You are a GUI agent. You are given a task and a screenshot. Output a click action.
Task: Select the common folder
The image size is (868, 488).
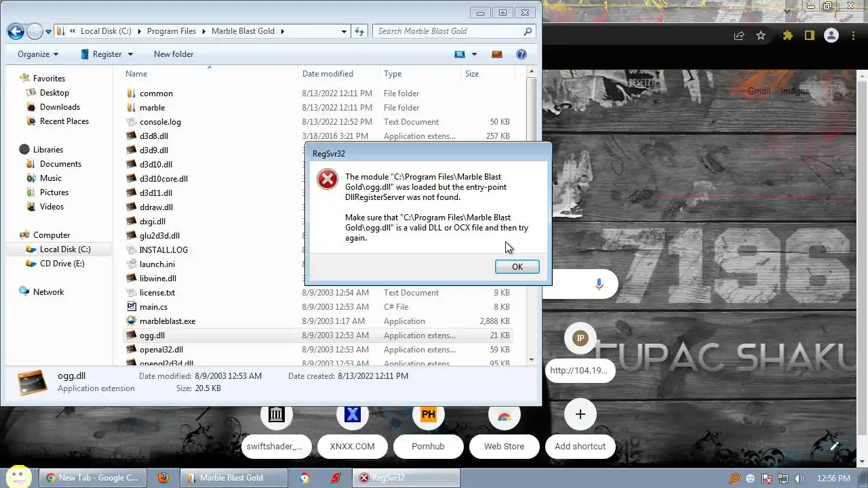(x=156, y=94)
